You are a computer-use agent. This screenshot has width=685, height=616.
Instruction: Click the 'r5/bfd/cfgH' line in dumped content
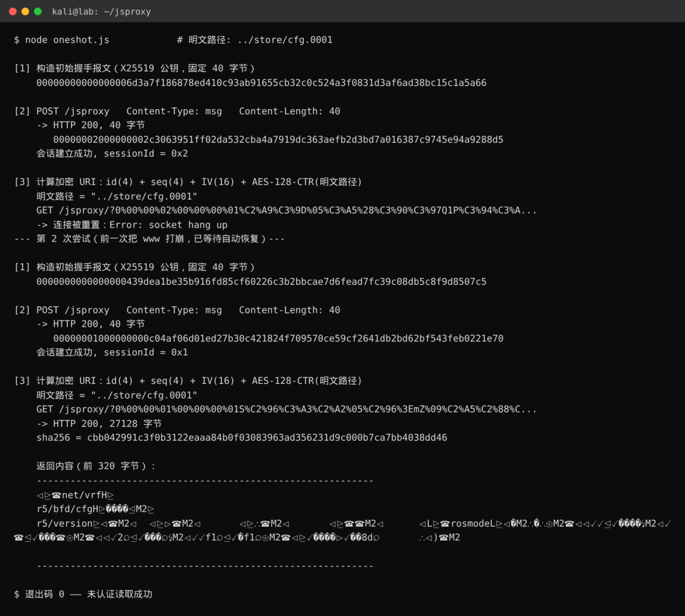tap(95, 509)
